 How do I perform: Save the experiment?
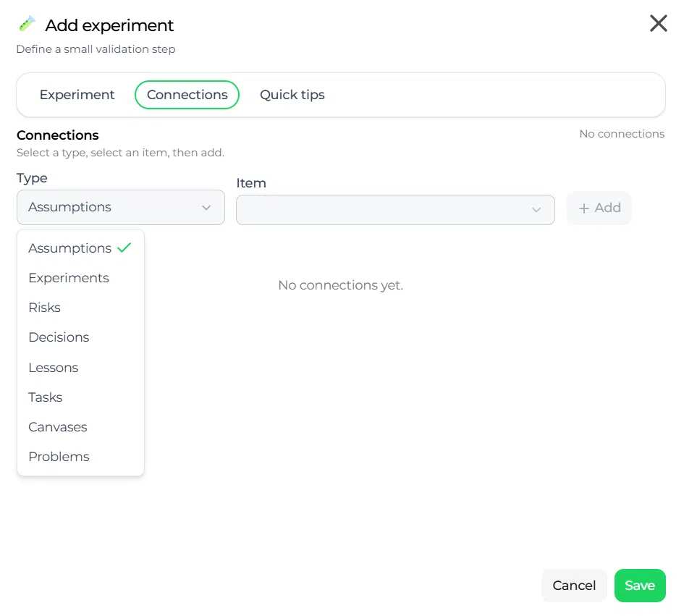[x=640, y=586]
